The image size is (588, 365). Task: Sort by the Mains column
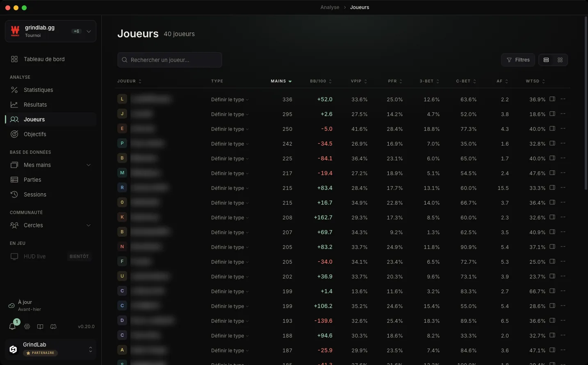(281, 81)
